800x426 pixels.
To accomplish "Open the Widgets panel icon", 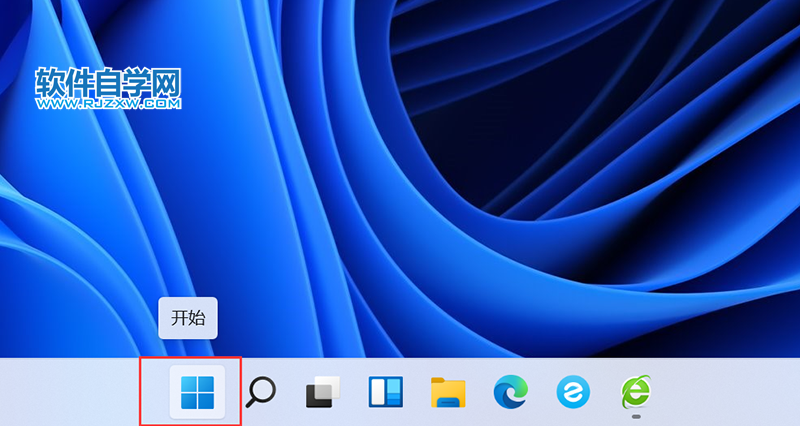I will 386,392.
